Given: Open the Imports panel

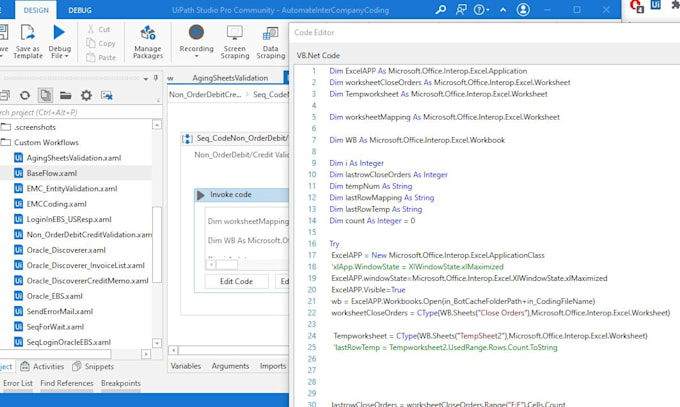Looking at the screenshot, I should (273, 366).
